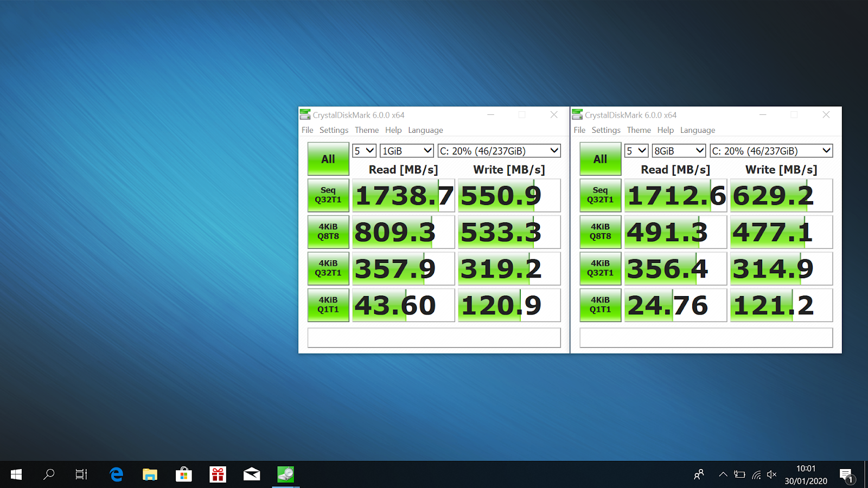Viewport: 868px width, 488px height.
Task: Launch Microsoft Edge from taskbar
Action: point(116,474)
